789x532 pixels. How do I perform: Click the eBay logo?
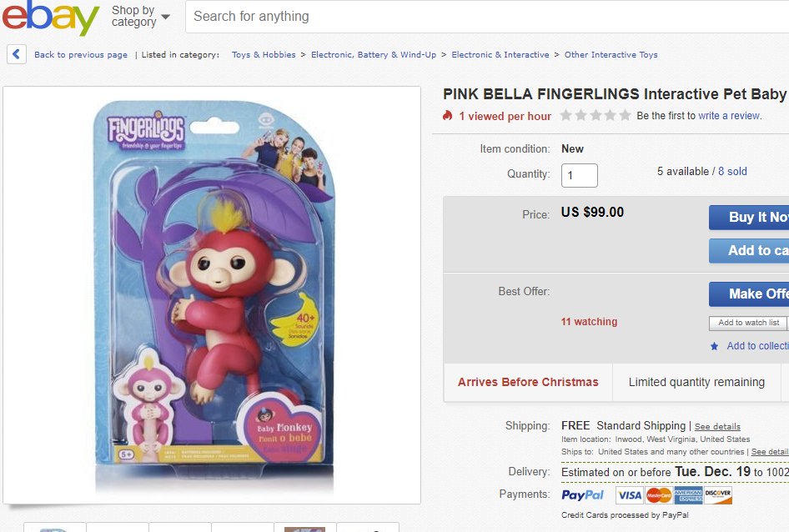50,18
